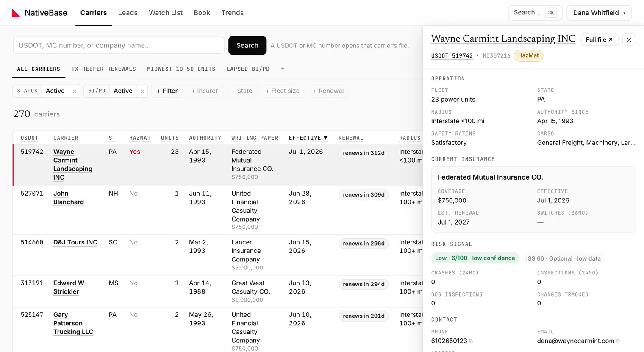Click the + Filter button
The width and height of the screenshot is (644, 352).
point(167,91)
